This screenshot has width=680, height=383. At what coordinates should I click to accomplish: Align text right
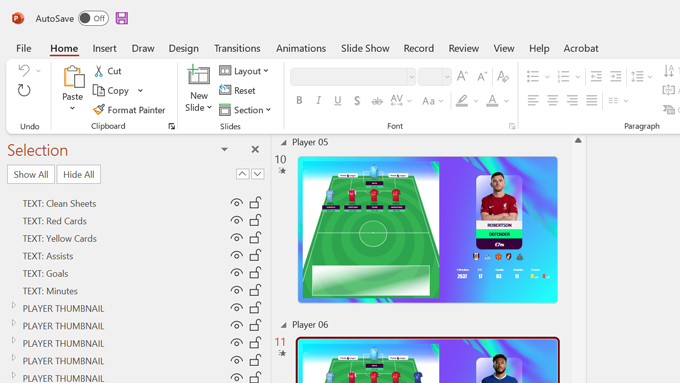click(x=572, y=101)
